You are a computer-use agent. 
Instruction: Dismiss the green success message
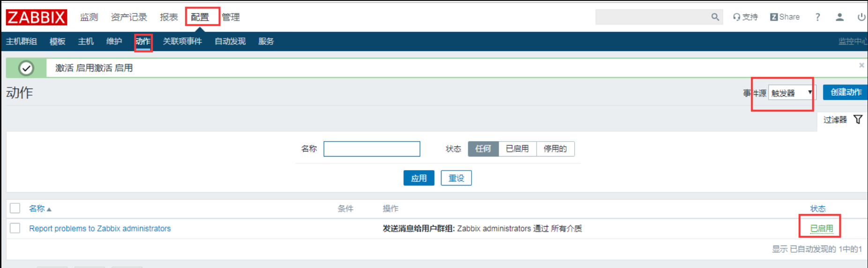pyautogui.click(x=861, y=65)
